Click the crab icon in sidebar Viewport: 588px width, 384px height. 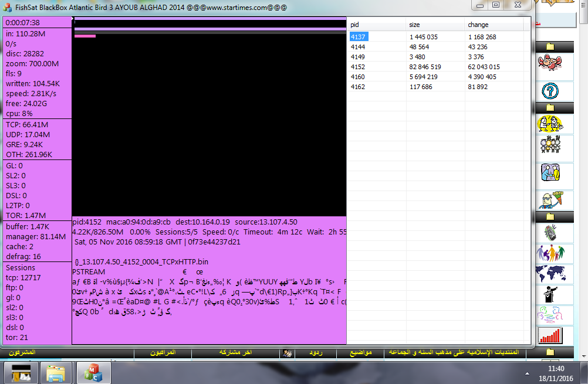pyautogui.click(x=550, y=62)
